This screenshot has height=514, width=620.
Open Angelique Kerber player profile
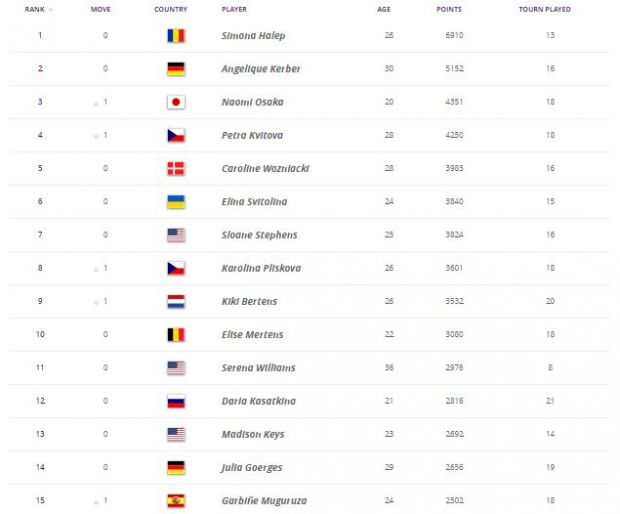click(x=261, y=69)
